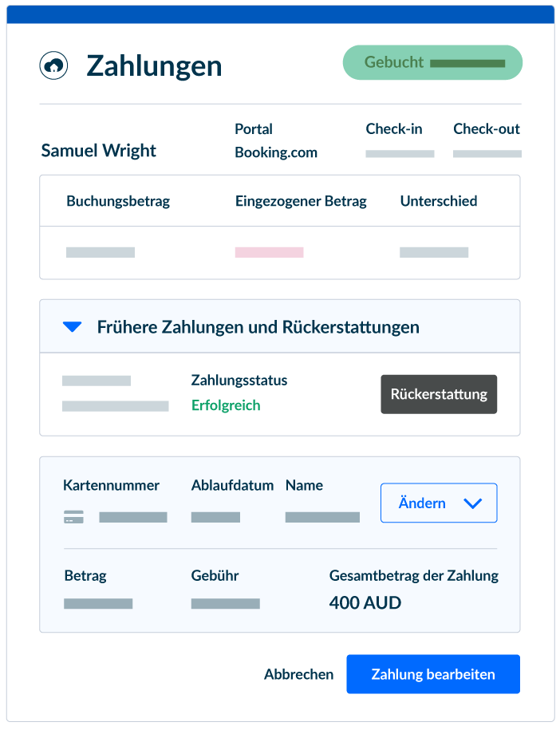Click the Buchungsbetrag column header
Image resolution: width=560 pixels, height=730 pixels.
coord(118,201)
